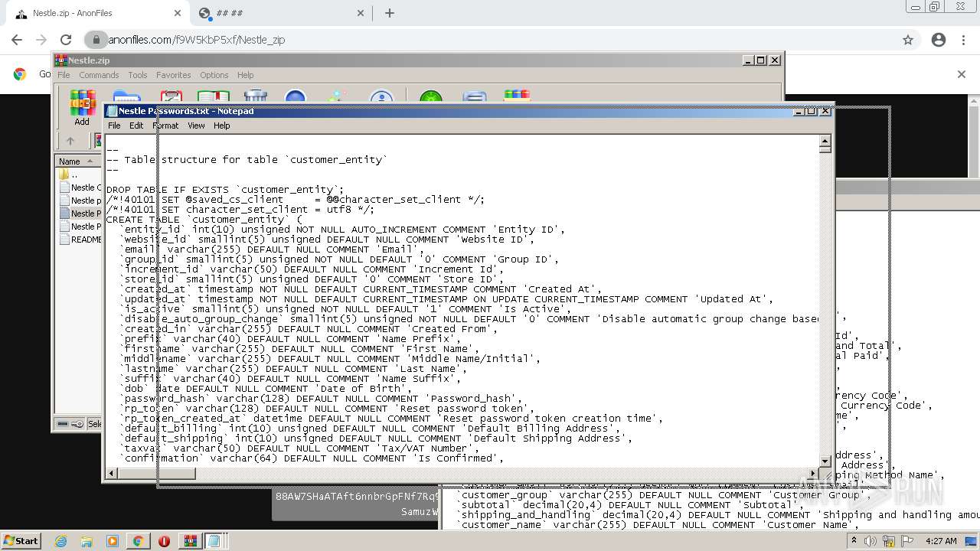Open WinRAR Commands menu

99,75
